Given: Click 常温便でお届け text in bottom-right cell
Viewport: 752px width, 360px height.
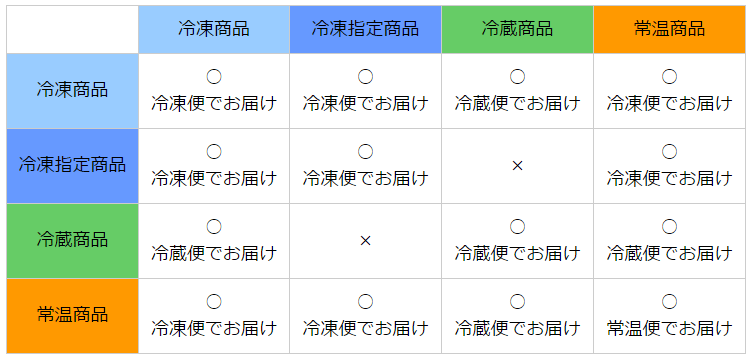Looking at the screenshot, I should point(670,329).
